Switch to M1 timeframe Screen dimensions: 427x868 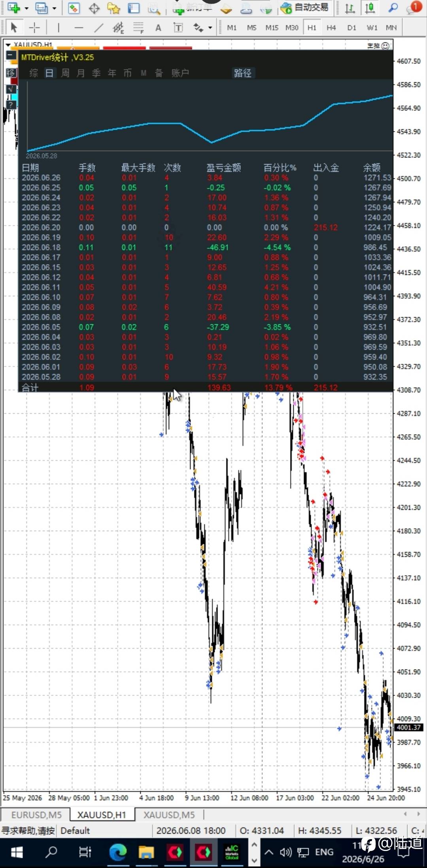232,28
